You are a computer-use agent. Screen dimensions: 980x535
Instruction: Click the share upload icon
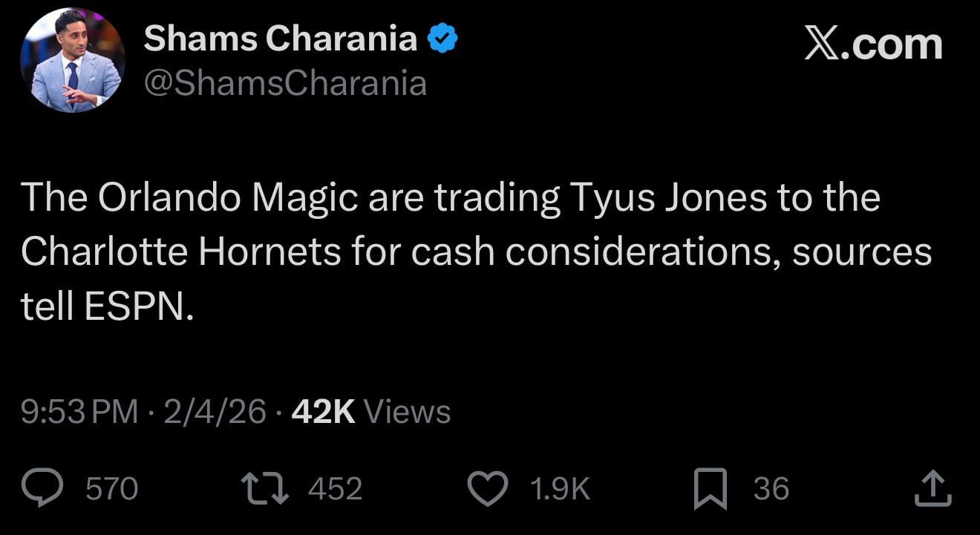(932, 488)
